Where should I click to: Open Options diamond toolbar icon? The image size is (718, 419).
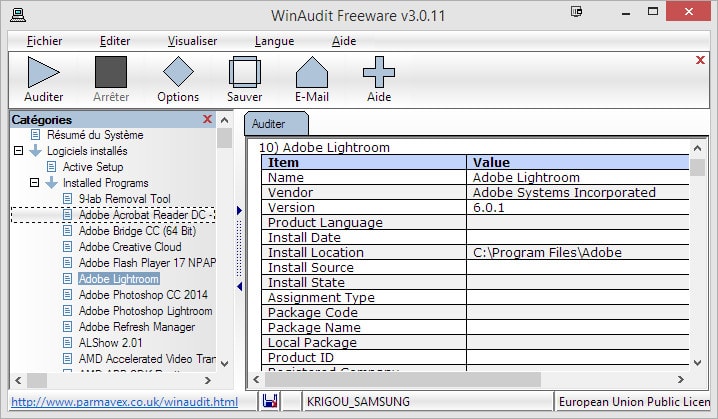coord(178,71)
